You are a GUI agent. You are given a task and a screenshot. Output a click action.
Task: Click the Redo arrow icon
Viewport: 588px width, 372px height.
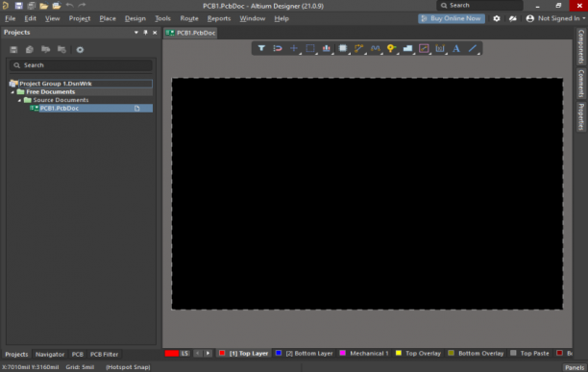click(x=82, y=5)
